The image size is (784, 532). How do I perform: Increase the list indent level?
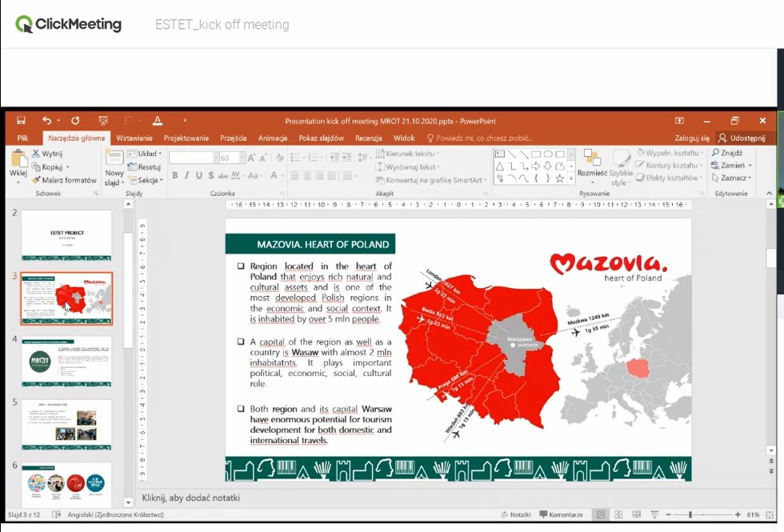pos(346,158)
